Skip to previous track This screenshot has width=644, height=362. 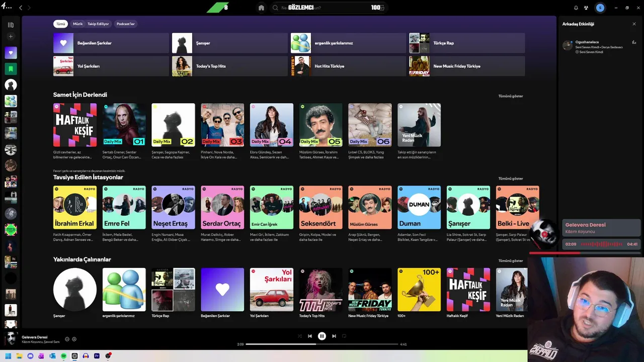(310, 336)
